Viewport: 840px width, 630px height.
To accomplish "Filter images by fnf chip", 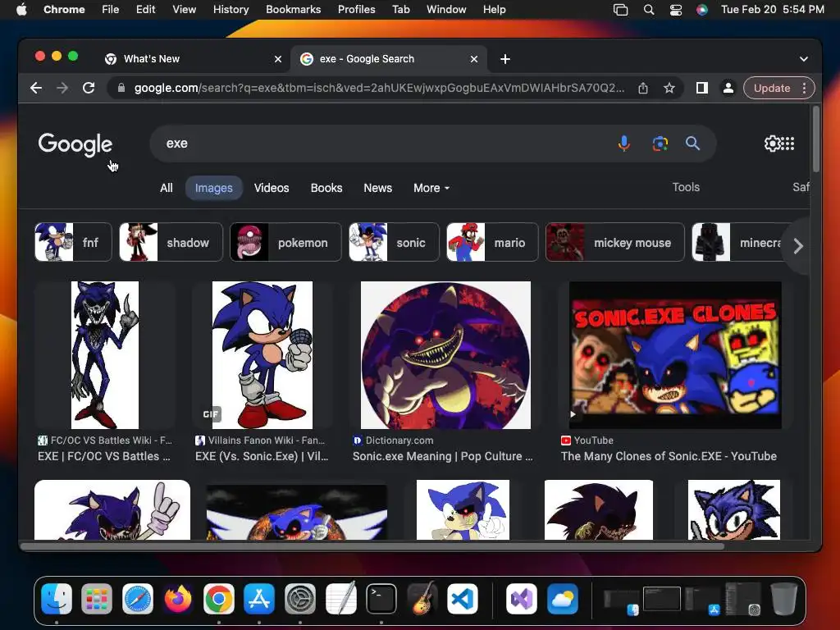I will (x=73, y=242).
